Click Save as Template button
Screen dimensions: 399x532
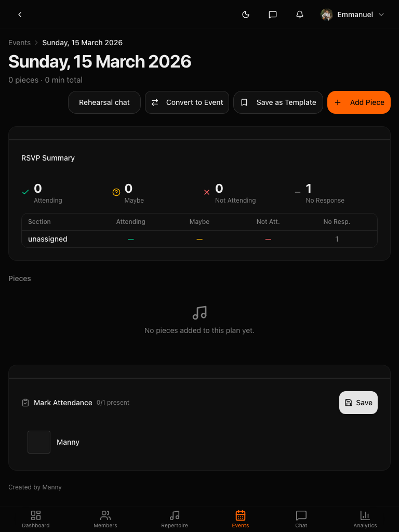click(x=278, y=102)
